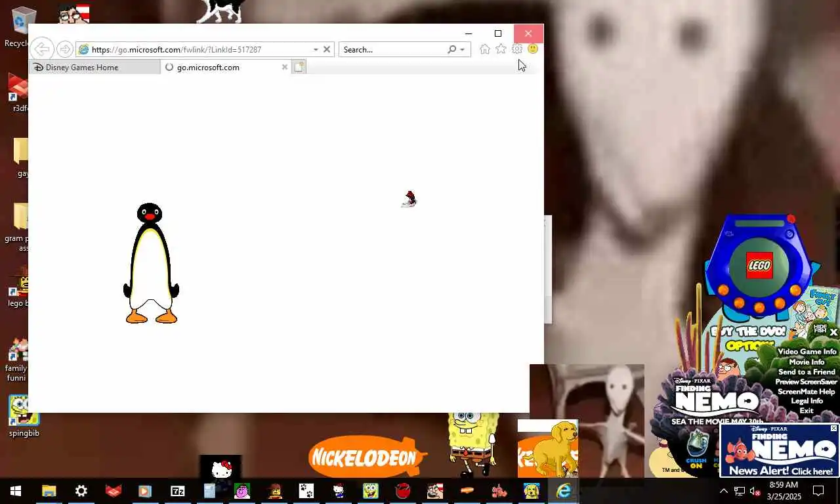This screenshot has height=504, width=840.
Task: Open the yellow dog taskbar app
Action: point(532,491)
